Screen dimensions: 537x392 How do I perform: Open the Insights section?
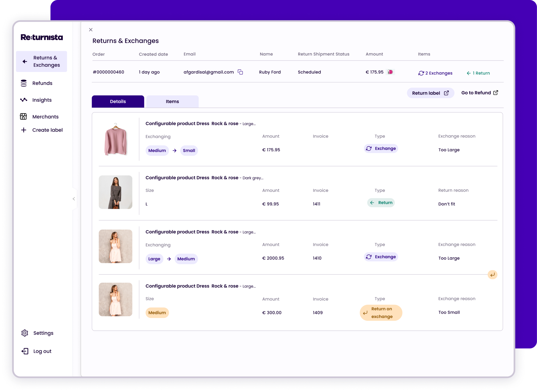(x=42, y=100)
